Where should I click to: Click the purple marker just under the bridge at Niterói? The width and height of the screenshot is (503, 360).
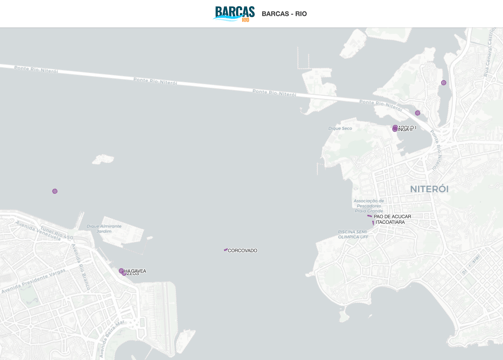pyautogui.click(x=417, y=113)
